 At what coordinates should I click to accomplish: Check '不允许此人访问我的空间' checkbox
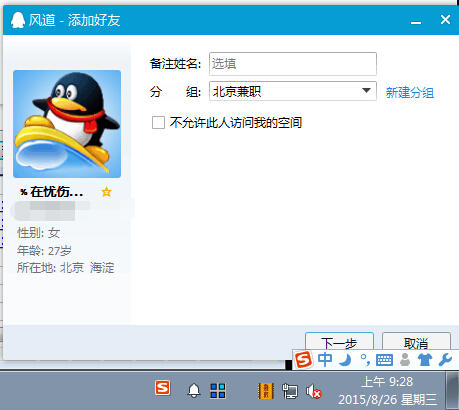158,122
